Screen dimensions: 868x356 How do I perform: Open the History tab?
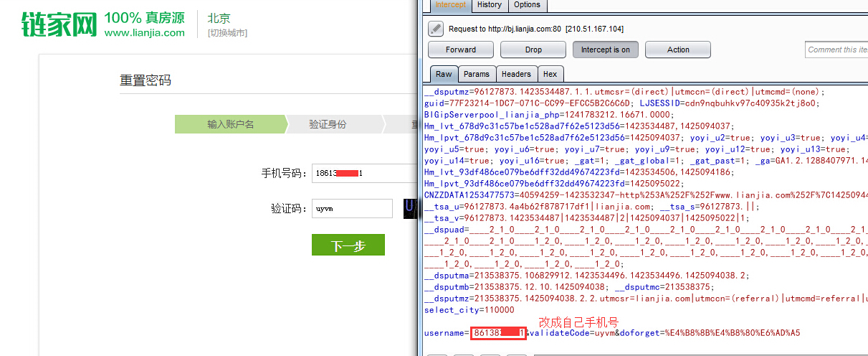click(x=490, y=5)
